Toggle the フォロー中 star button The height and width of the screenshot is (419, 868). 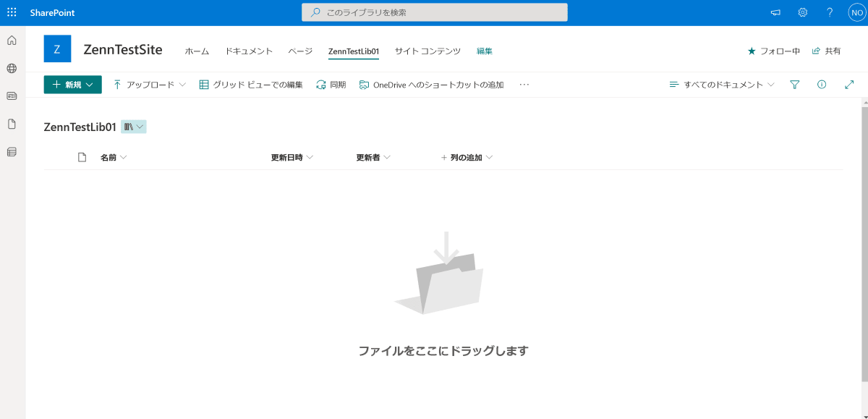point(773,51)
